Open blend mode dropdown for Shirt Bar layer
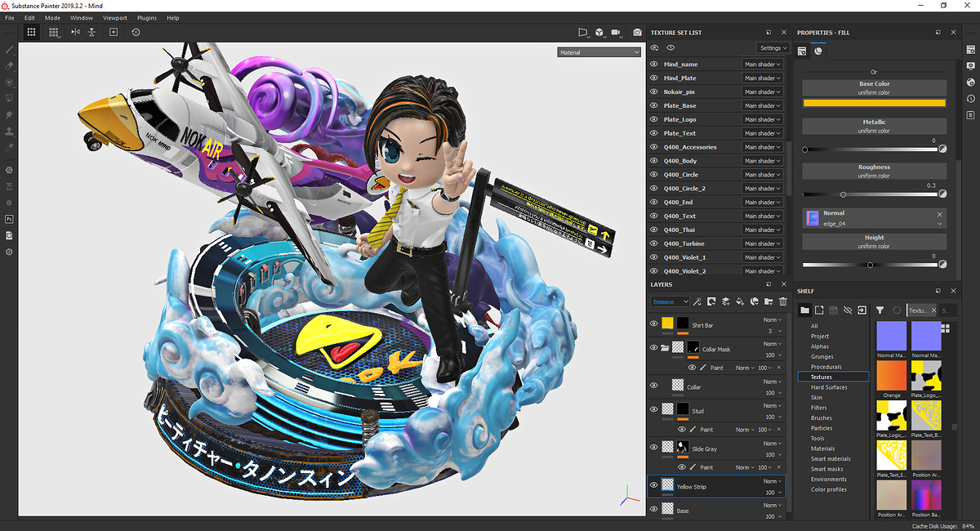Screen dimensions: 980x531 click(x=772, y=319)
